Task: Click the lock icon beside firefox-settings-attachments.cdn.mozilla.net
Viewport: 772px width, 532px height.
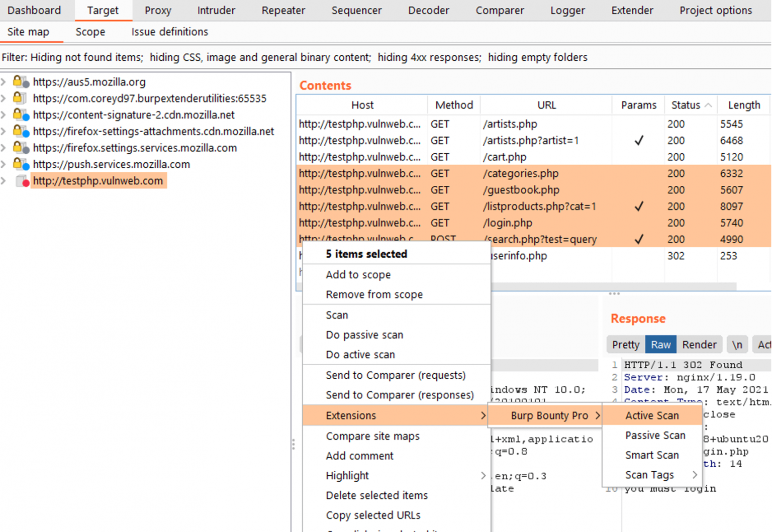Action: coord(18,131)
